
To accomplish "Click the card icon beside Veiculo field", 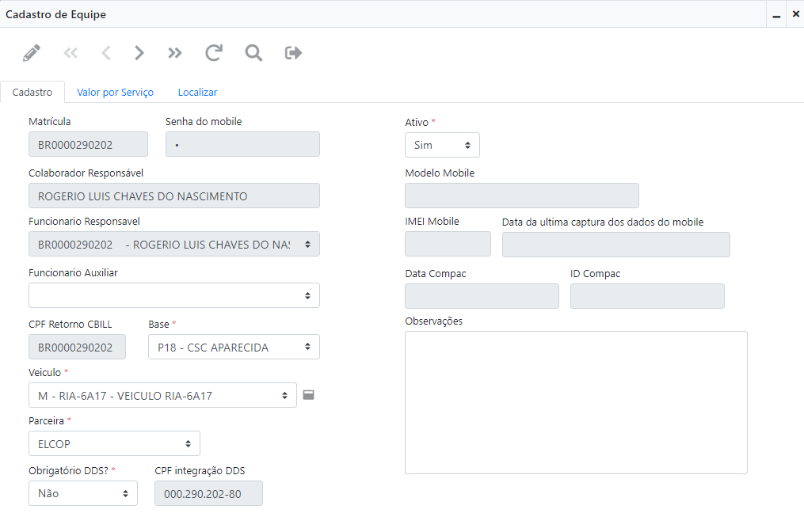I will (309, 394).
